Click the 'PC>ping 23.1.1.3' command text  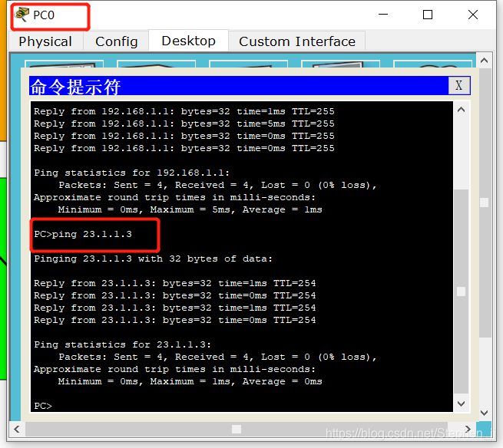pos(83,234)
